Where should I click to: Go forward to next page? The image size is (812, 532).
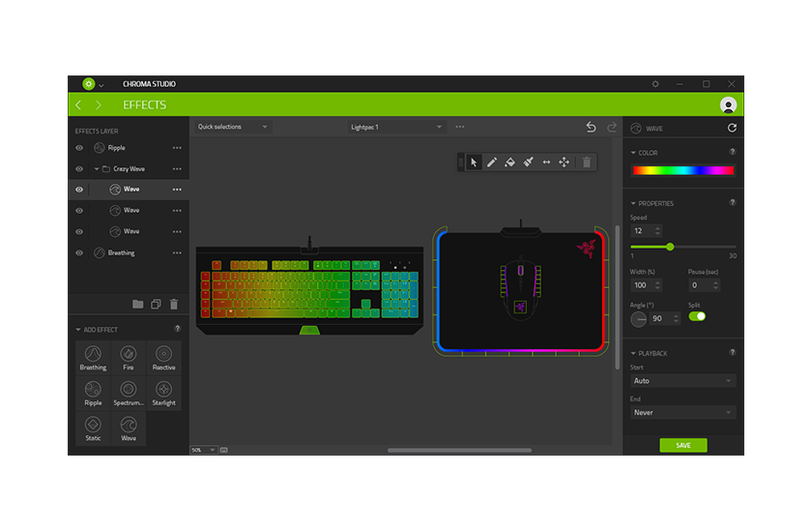click(x=98, y=105)
